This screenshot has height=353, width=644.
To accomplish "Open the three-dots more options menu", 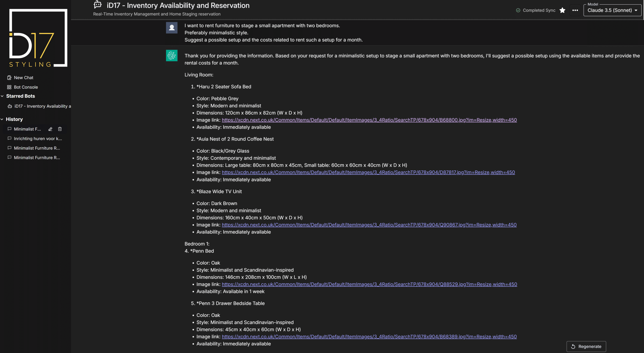I will tap(575, 10).
